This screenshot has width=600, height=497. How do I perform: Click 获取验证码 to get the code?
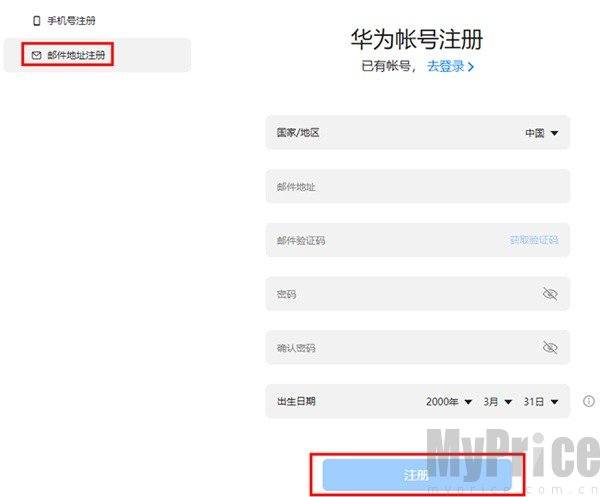[534, 240]
